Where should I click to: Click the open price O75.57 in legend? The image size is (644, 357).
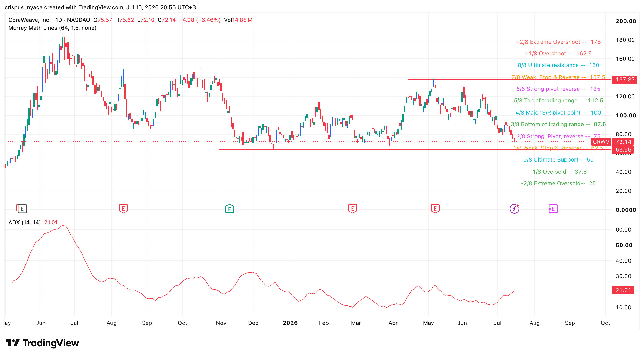coord(103,20)
